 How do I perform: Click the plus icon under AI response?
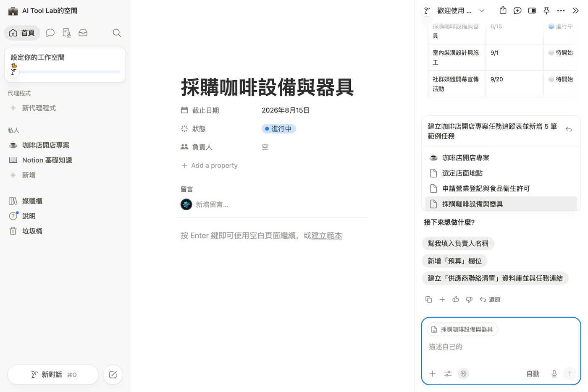pyautogui.click(x=442, y=300)
